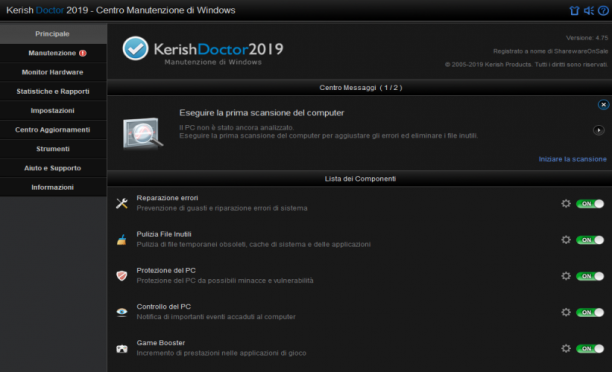Click the shirt skin icon in title bar
This screenshot has height=372, width=612.
(574, 11)
